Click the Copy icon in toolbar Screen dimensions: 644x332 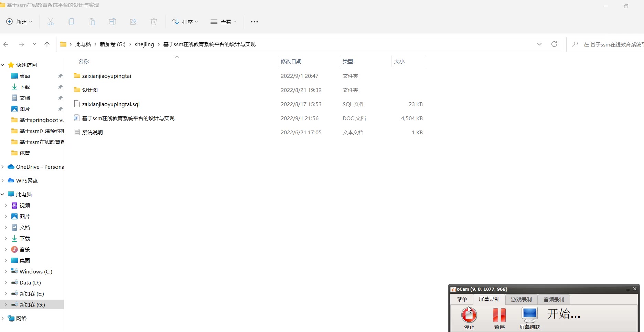point(71,22)
